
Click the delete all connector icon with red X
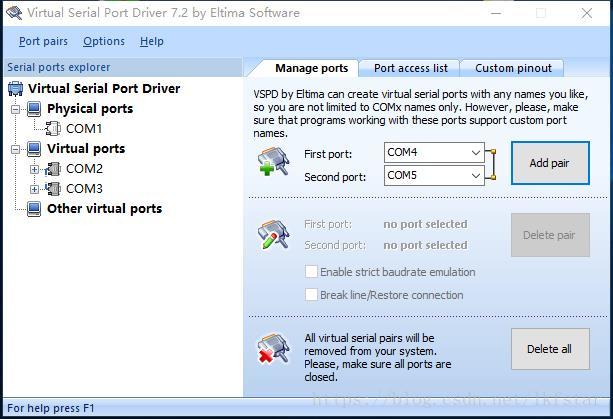point(273,349)
